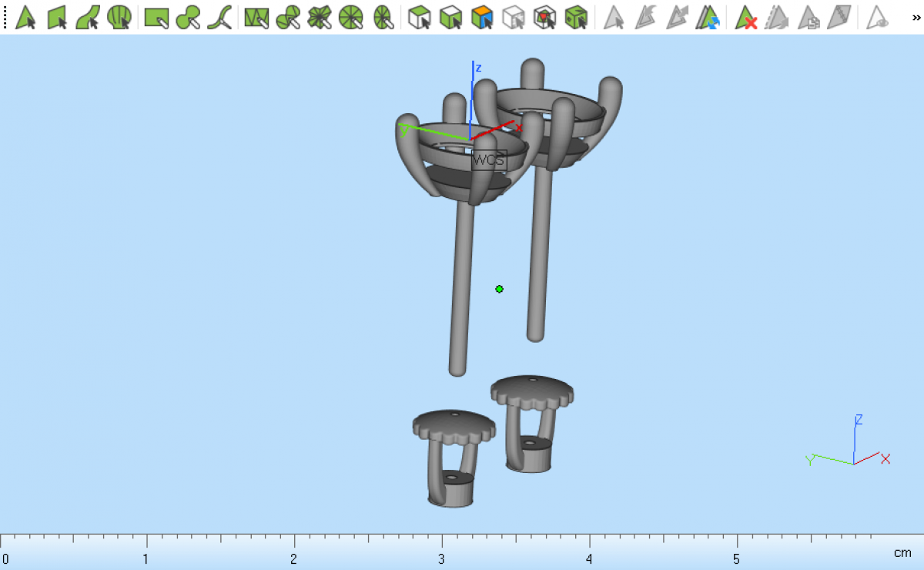Click the green cube selection icon
924x570 pixels.
(x=576, y=17)
